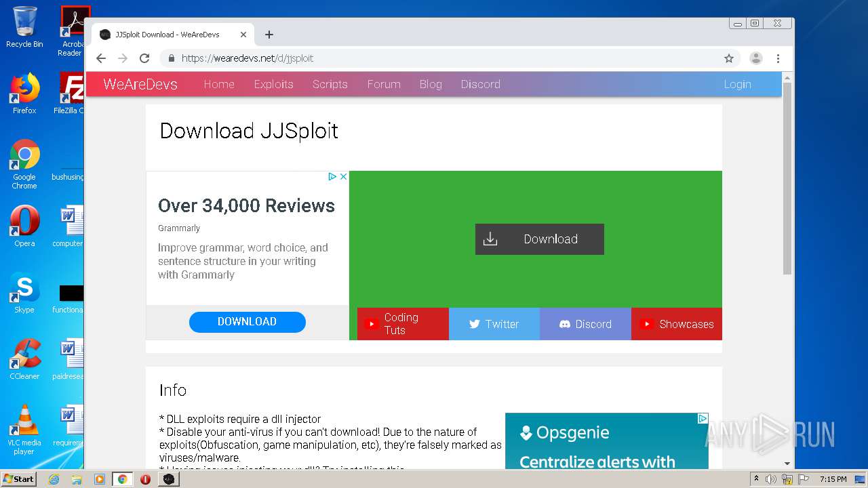Open the Showcases YouTube link
The image size is (868, 488).
(x=677, y=324)
